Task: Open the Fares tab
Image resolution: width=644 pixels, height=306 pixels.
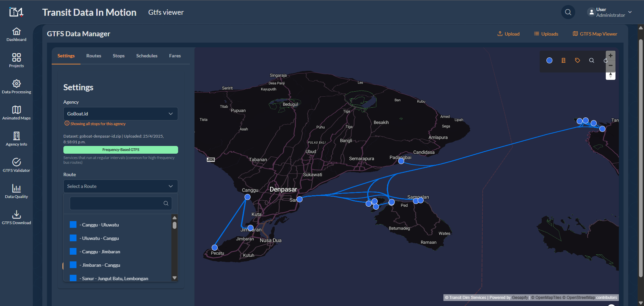Action: (x=175, y=56)
